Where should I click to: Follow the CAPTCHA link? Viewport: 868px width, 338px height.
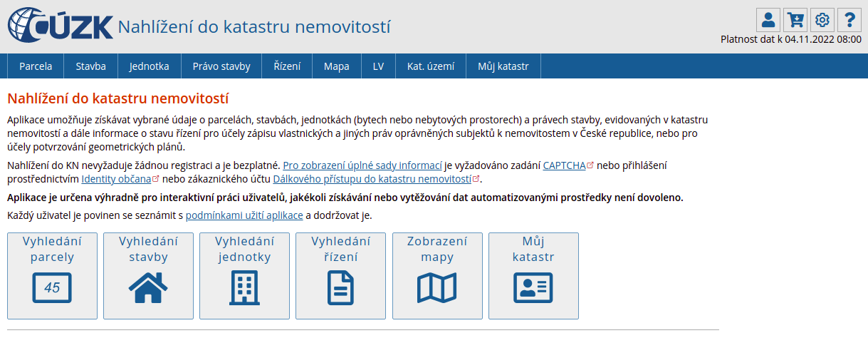pyautogui.click(x=564, y=165)
